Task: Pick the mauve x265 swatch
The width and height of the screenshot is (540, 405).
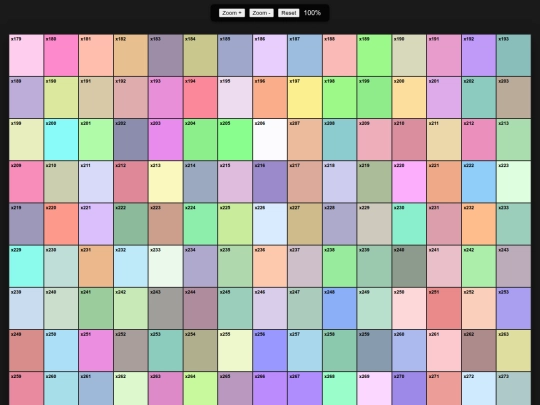Action: (x=235, y=388)
